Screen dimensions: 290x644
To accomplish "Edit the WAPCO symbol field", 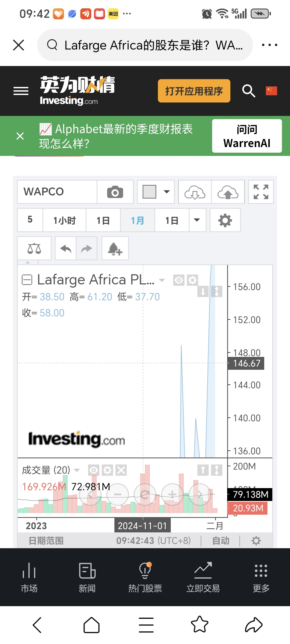I will [57, 192].
